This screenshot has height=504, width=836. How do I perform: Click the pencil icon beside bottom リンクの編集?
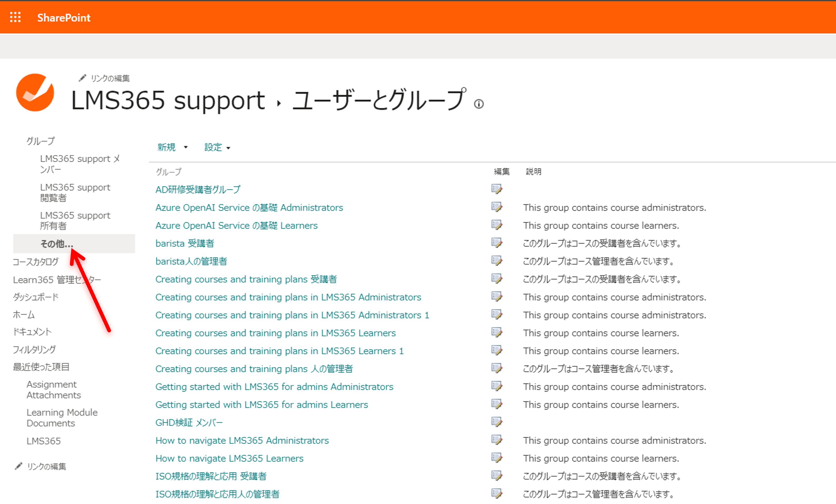tap(19, 466)
